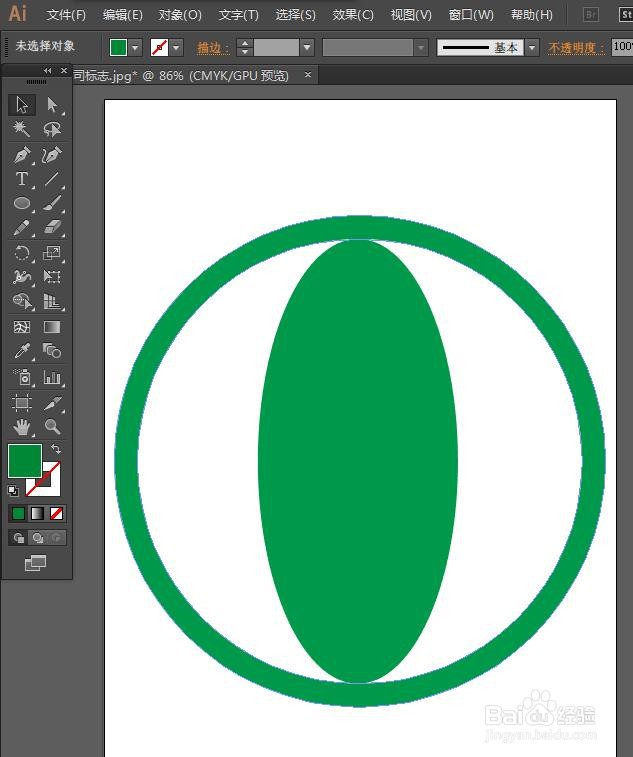This screenshot has height=757, width=633.
Task: Activate the Artboard tool
Action: point(22,403)
